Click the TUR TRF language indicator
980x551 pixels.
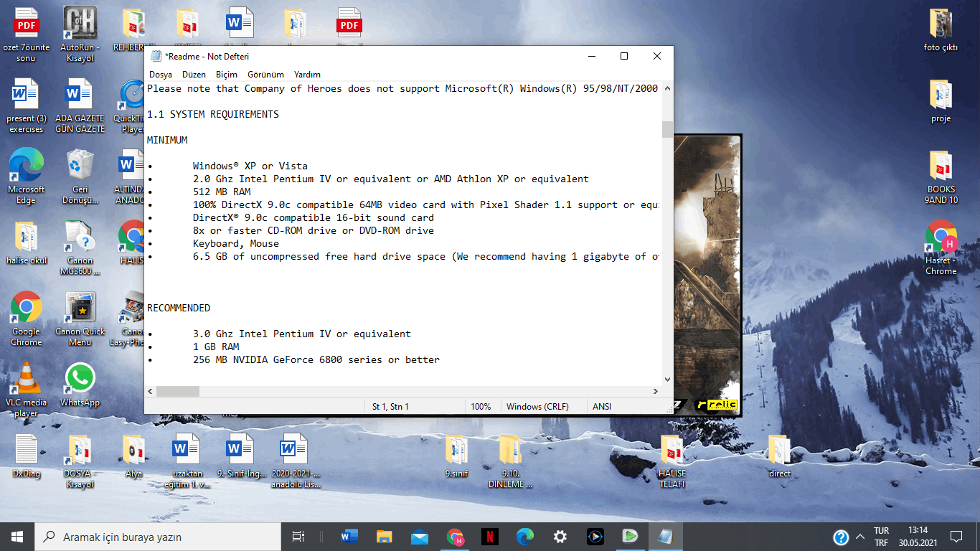881,537
